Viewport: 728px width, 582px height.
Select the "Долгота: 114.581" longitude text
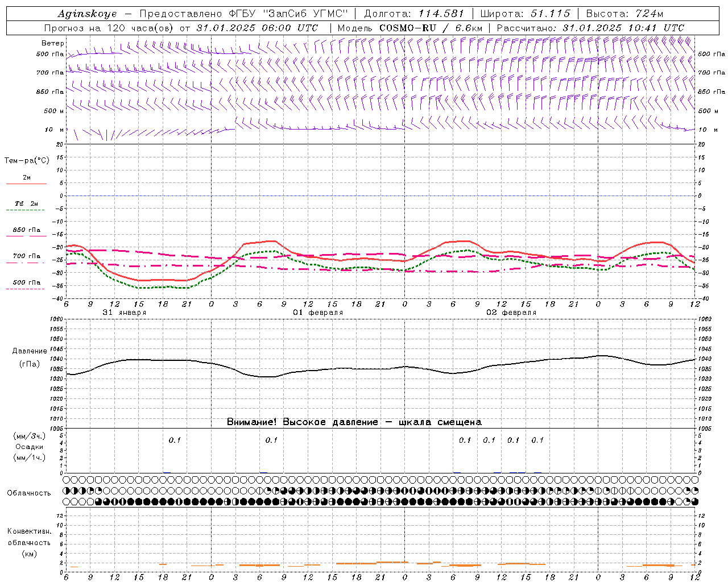click(414, 14)
